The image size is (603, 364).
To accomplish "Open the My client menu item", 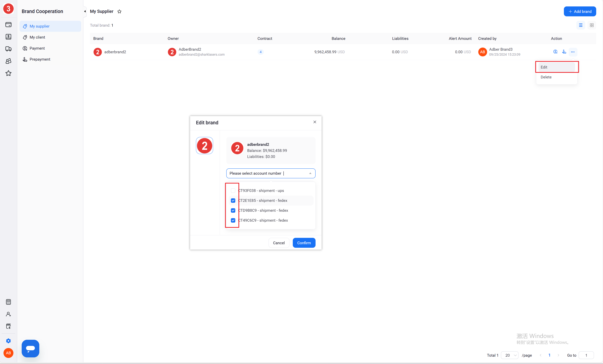I will pyautogui.click(x=37, y=37).
